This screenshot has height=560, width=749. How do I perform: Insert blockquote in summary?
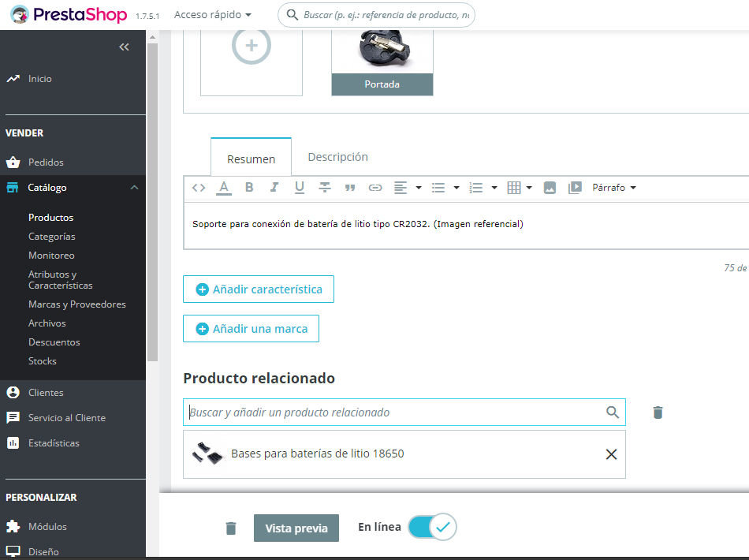coord(350,188)
